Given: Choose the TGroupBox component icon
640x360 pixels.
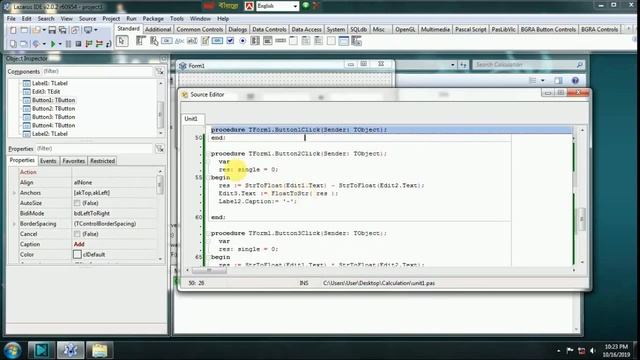Looking at the screenshot, I should tap(293, 41).
